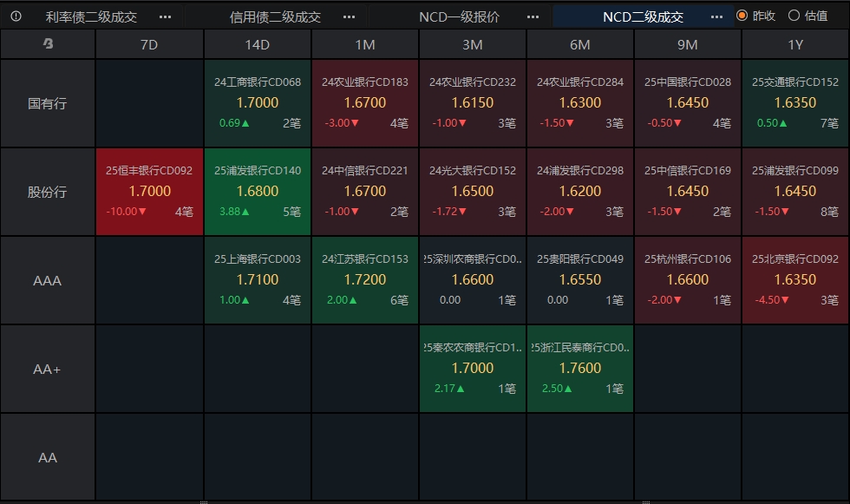
Task: Select the 估值 radio button
Action: (794, 16)
